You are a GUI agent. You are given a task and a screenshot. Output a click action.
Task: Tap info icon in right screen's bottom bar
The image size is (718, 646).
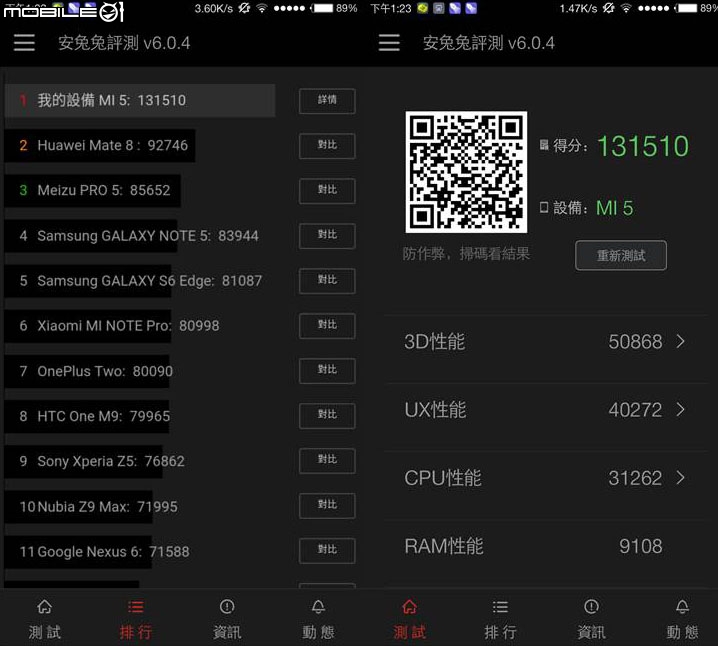coord(591,607)
